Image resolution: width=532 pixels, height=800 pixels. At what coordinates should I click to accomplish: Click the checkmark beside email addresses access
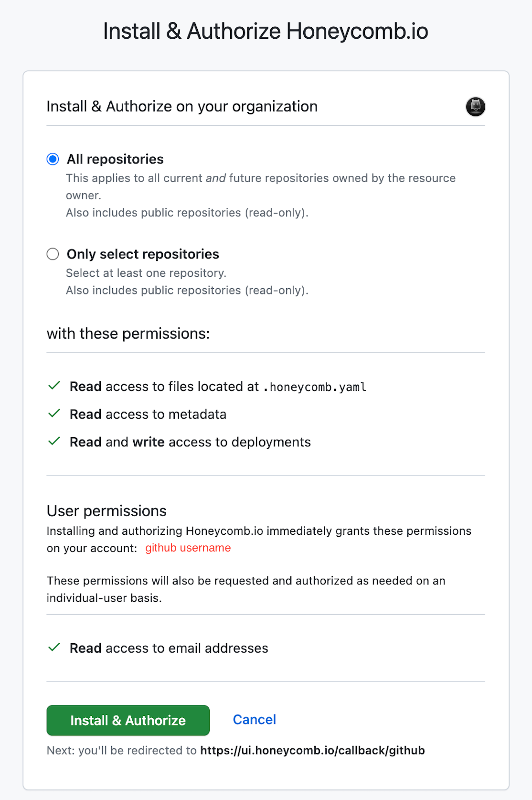(53, 648)
